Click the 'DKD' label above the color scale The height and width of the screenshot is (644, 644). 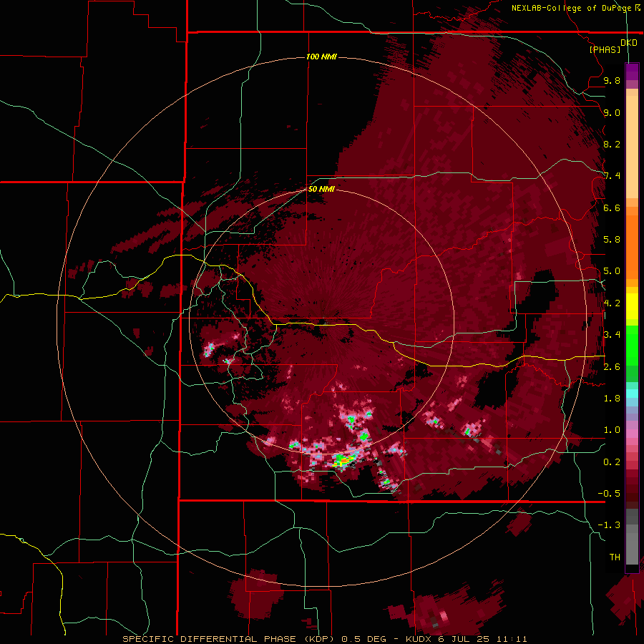click(629, 42)
